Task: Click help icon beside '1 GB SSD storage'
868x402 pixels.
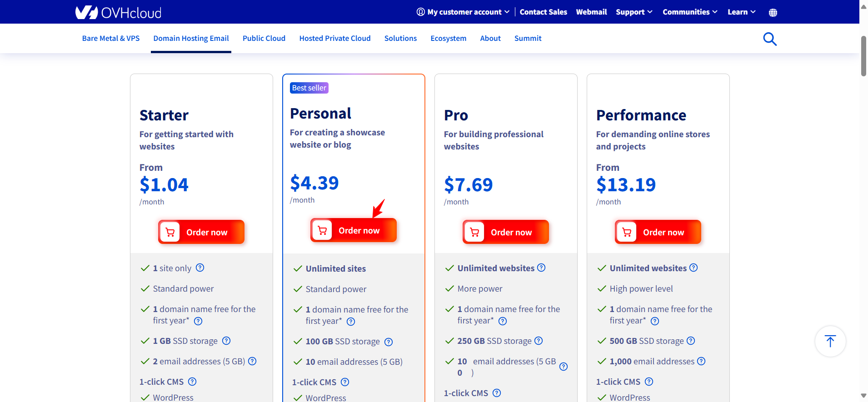Action: pyautogui.click(x=226, y=341)
